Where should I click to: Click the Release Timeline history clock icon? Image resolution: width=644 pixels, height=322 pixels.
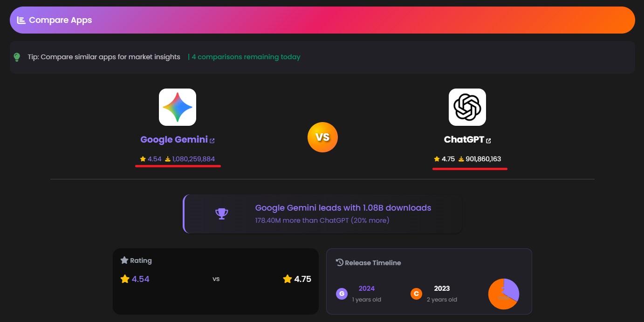340,263
